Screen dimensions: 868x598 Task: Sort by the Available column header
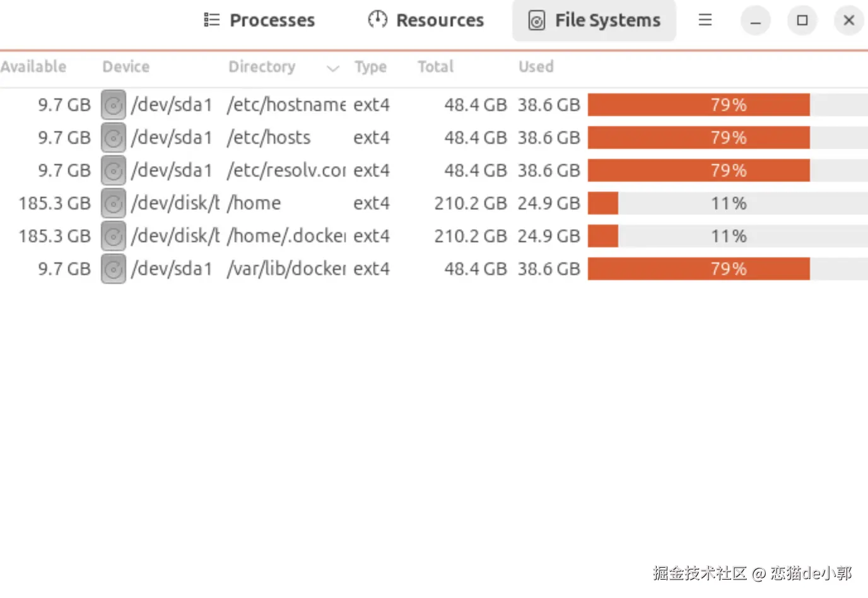coord(33,67)
